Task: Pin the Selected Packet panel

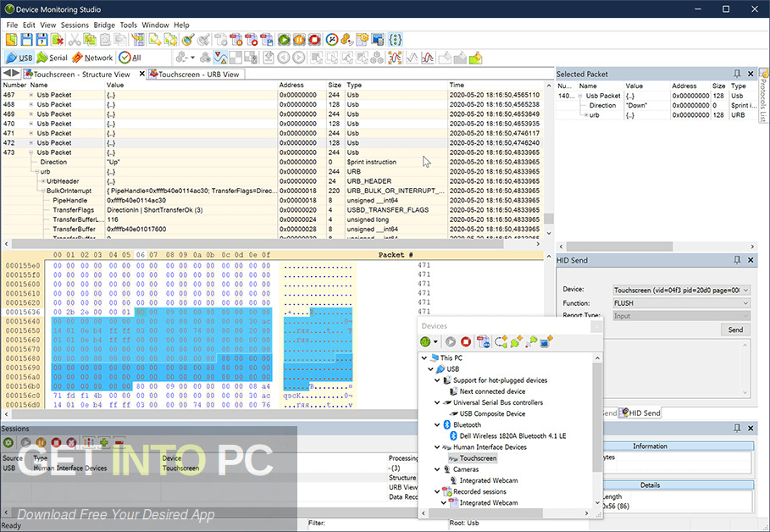Action: [737, 74]
